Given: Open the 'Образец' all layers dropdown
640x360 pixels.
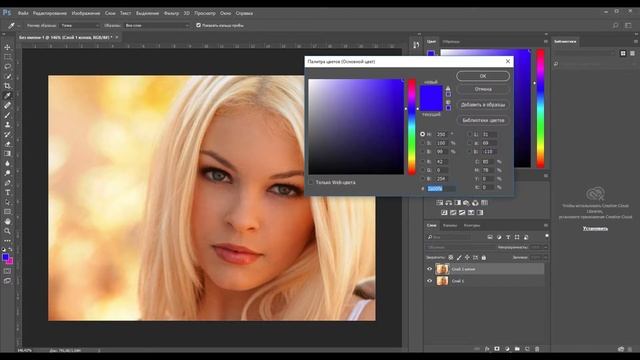Looking at the screenshot, I should [x=157, y=25].
